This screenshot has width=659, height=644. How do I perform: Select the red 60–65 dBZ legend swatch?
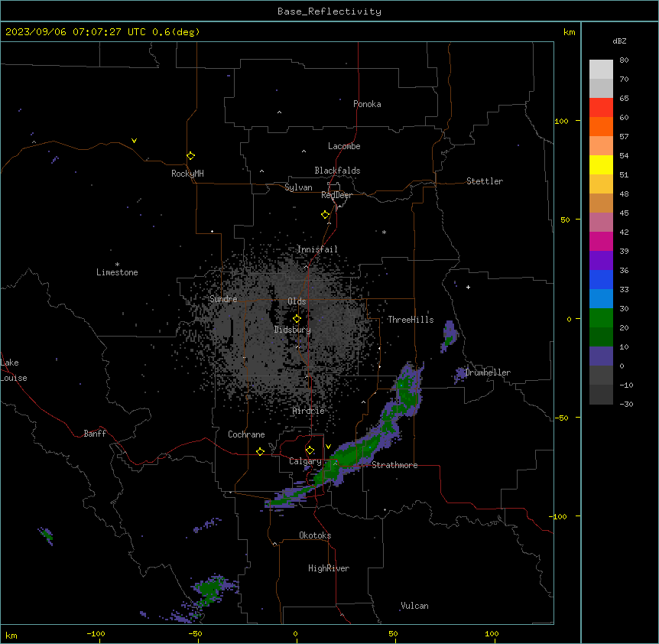click(601, 108)
